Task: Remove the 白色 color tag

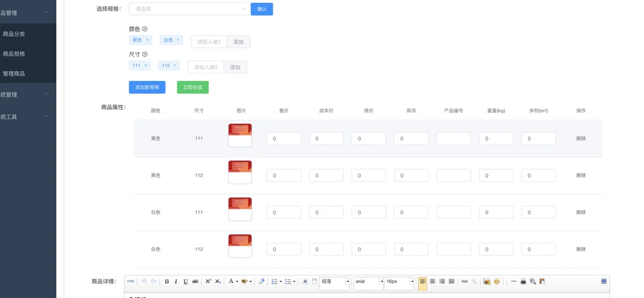Action: tap(178, 40)
